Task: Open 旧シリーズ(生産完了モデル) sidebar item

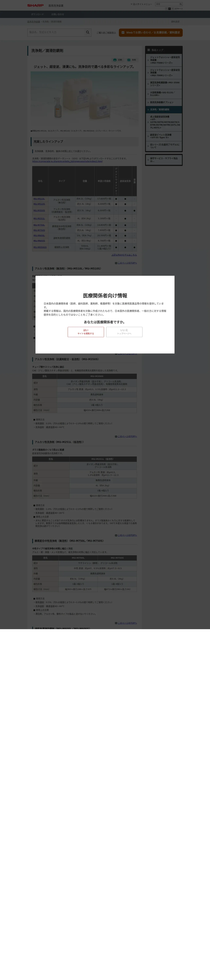Action: (x=164, y=146)
